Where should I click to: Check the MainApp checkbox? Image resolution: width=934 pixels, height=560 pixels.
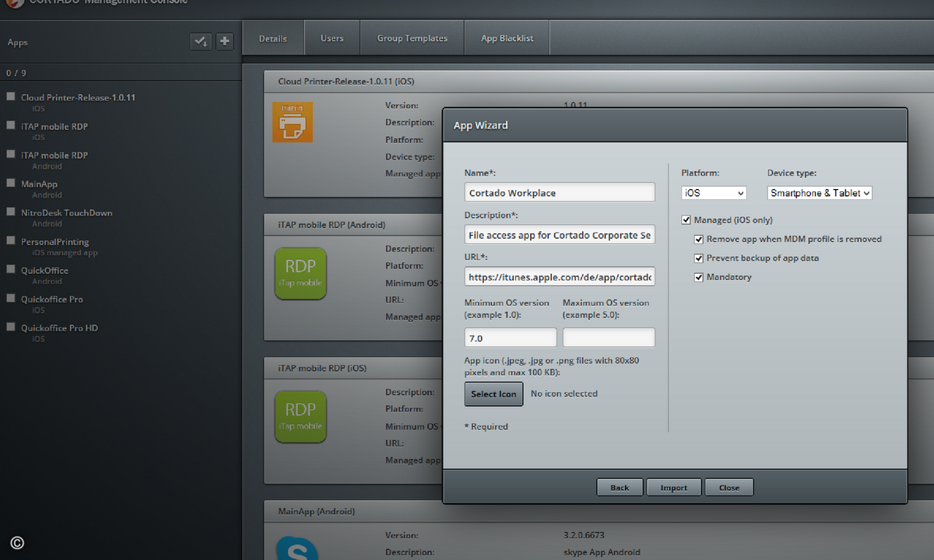coord(11,183)
